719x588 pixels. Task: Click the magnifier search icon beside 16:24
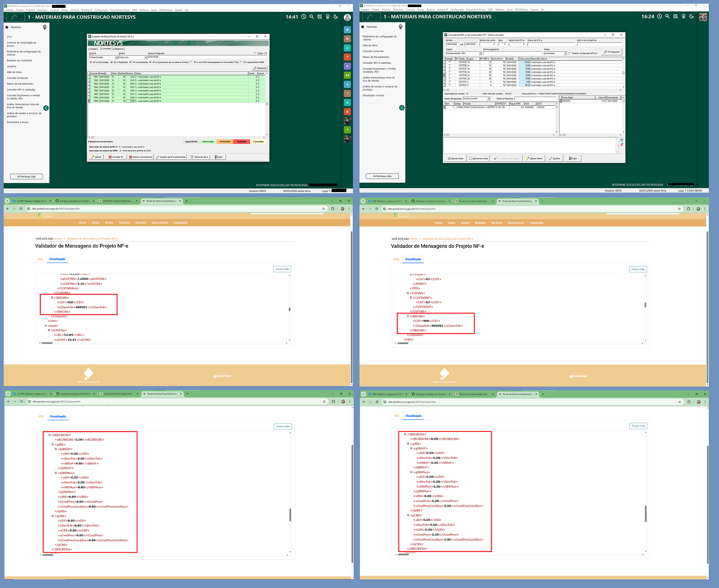[x=667, y=16]
